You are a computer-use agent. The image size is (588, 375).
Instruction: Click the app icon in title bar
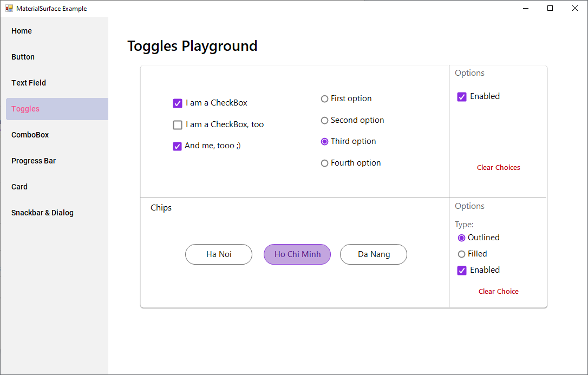click(x=9, y=9)
